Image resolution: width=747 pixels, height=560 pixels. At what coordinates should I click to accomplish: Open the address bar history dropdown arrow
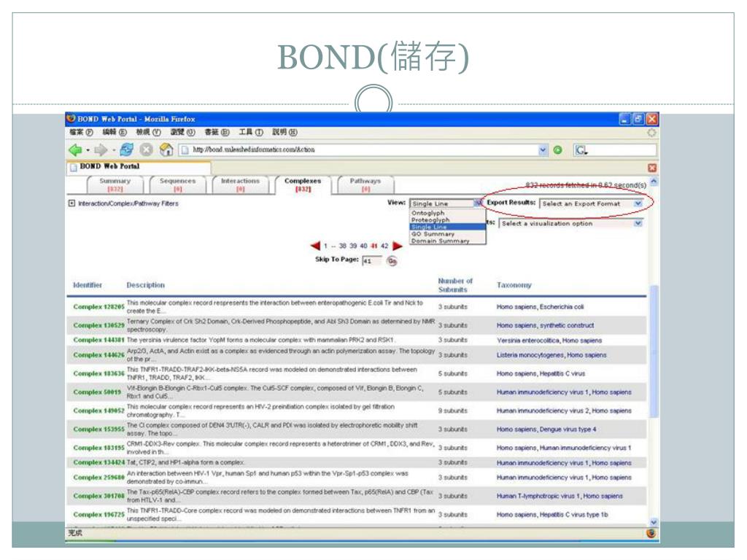tap(543, 150)
